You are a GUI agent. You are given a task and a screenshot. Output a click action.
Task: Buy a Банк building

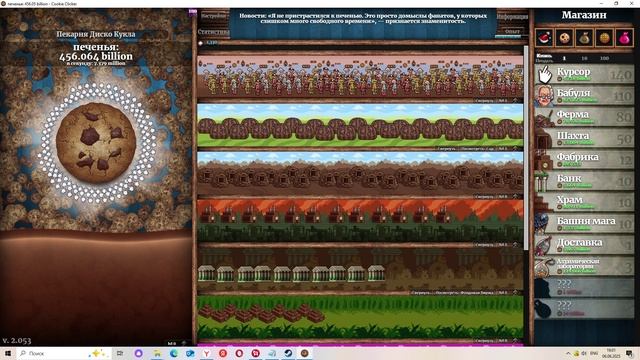pos(584,181)
